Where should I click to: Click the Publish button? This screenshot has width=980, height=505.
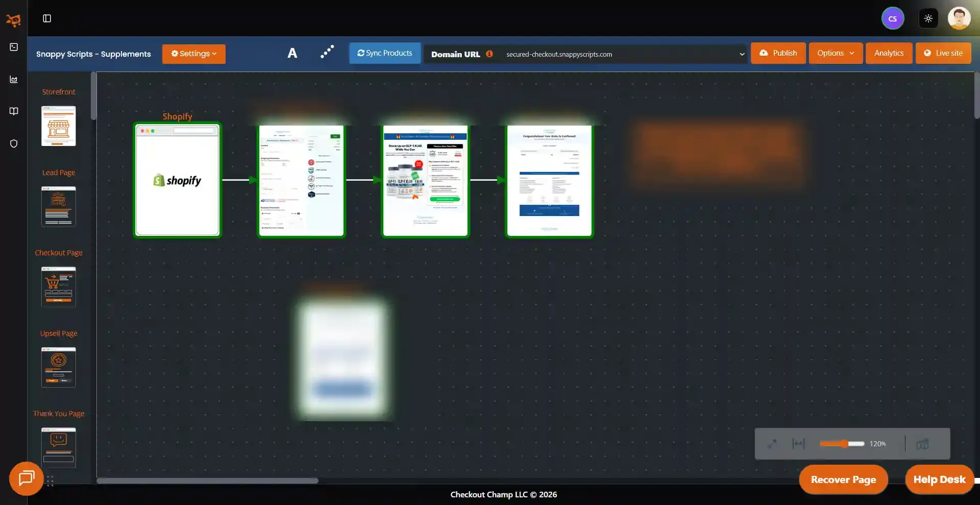pyautogui.click(x=778, y=53)
